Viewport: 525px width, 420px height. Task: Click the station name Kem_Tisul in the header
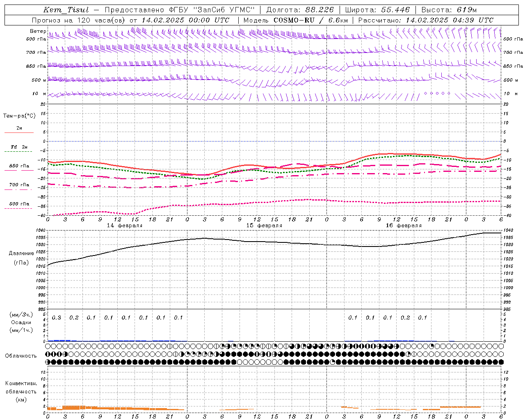point(66,10)
